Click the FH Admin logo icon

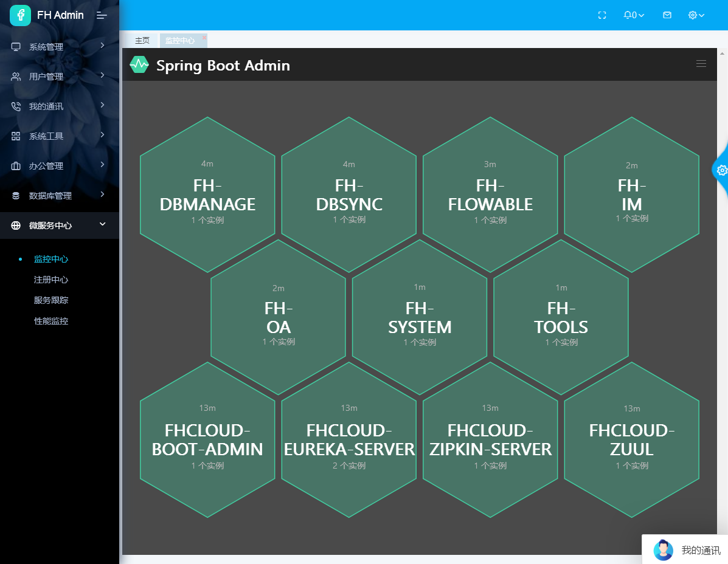coord(21,15)
